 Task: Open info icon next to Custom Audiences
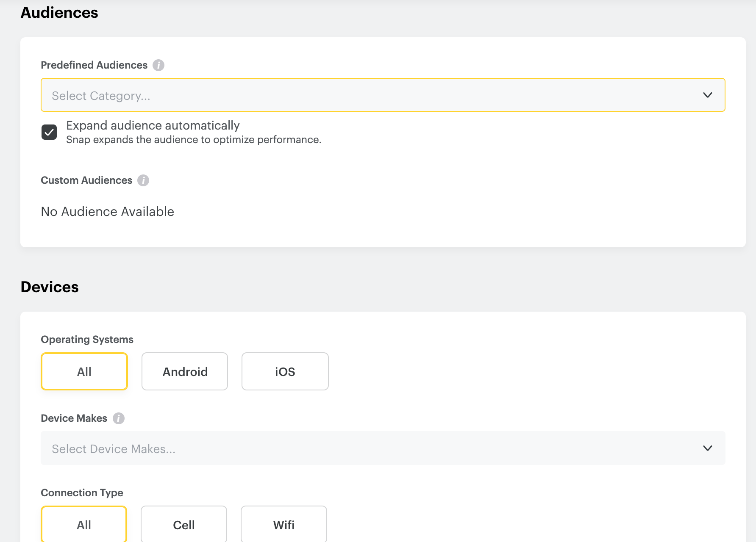[143, 180]
